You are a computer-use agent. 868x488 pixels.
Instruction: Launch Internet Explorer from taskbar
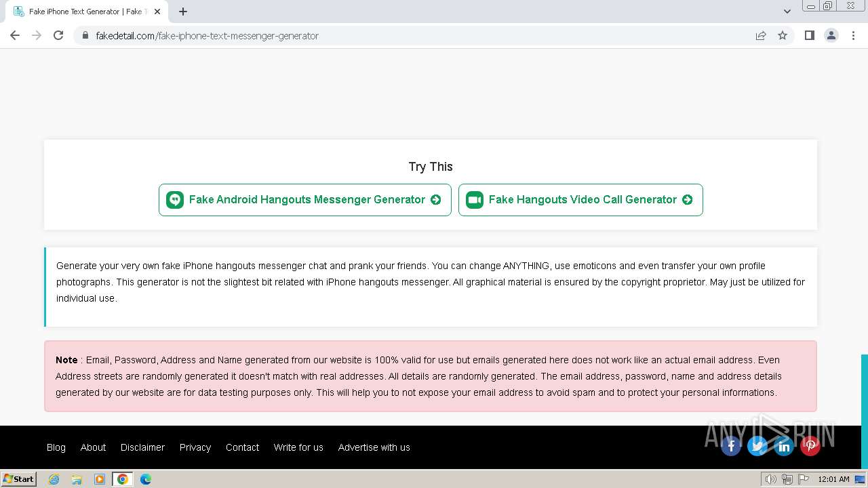pyautogui.click(x=54, y=479)
